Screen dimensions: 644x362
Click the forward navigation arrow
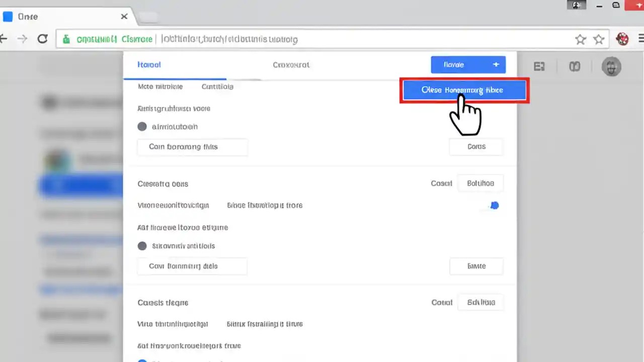[x=23, y=39]
